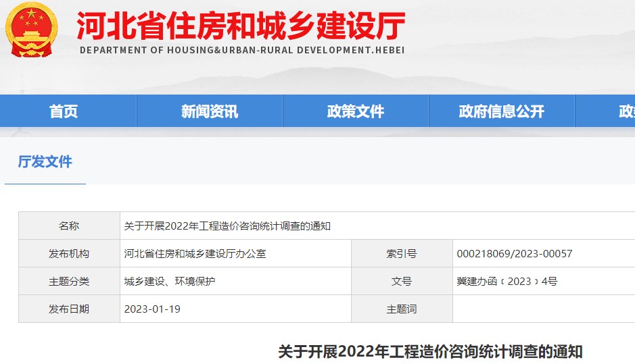
Task: Click the 城乡建设、环境保护 category value
Action: click(x=170, y=282)
